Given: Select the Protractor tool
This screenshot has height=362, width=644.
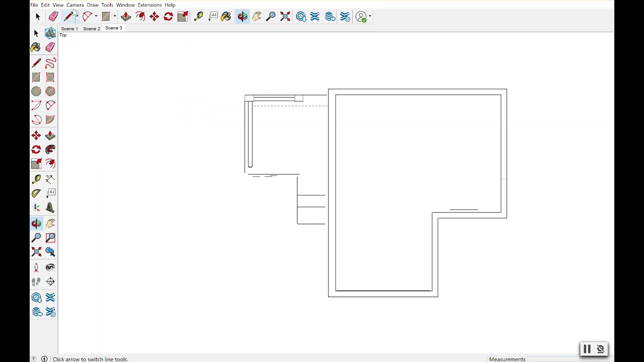Looking at the screenshot, I should point(36,193).
